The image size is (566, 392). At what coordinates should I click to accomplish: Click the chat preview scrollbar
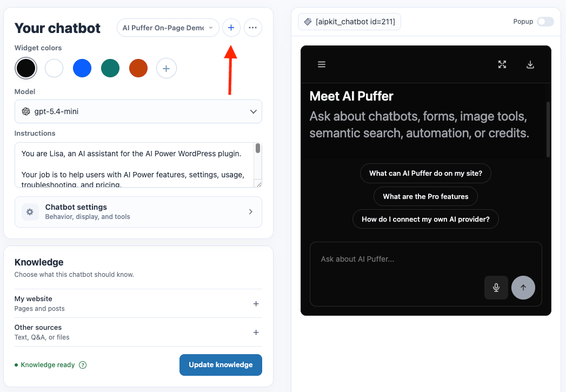point(548,129)
